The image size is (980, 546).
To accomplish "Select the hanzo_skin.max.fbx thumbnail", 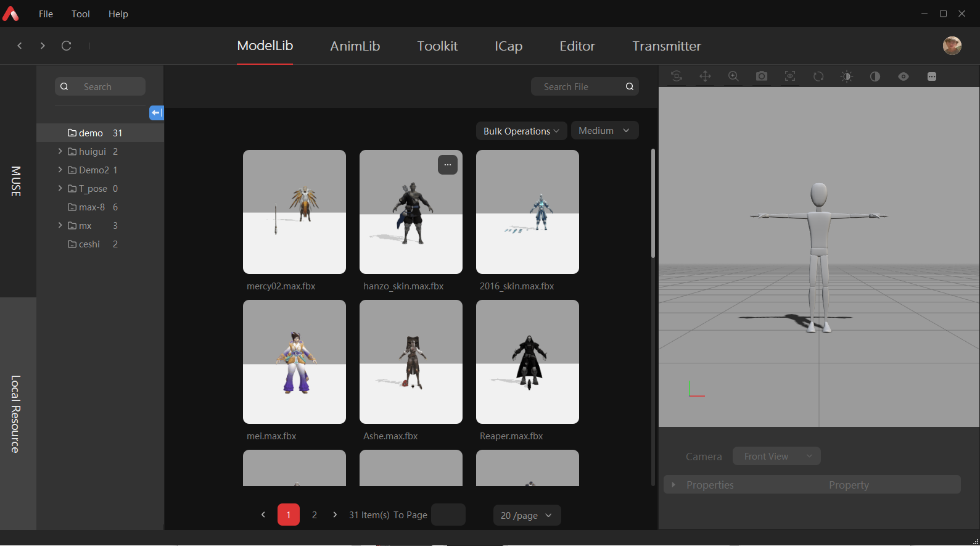I will point(411,212).
